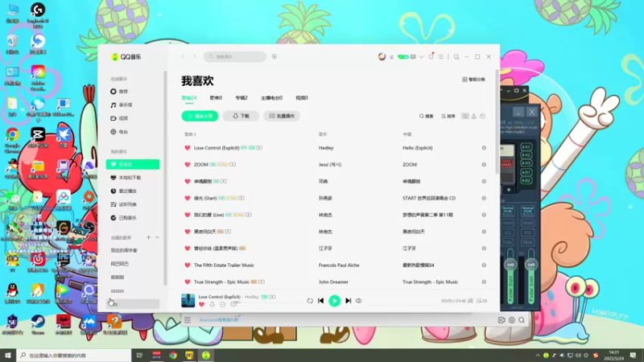The height and width of the screenshot is (362, 644).
Task: Open the user avatar profile
Action: point(382,56)
